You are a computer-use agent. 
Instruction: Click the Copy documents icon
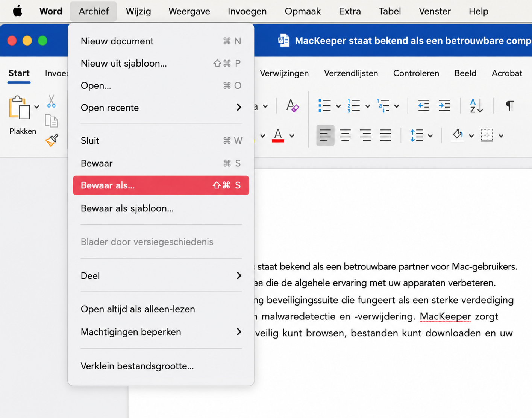click(52, 121)
